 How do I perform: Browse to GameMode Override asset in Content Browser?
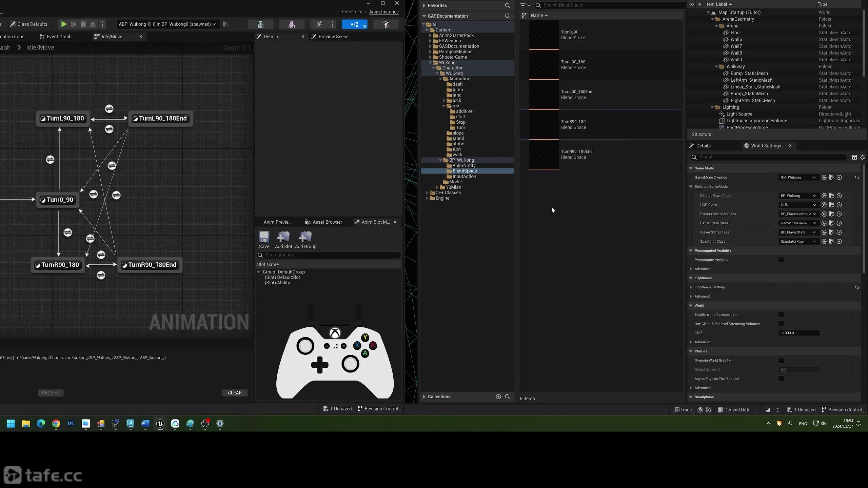pos(832,177)
